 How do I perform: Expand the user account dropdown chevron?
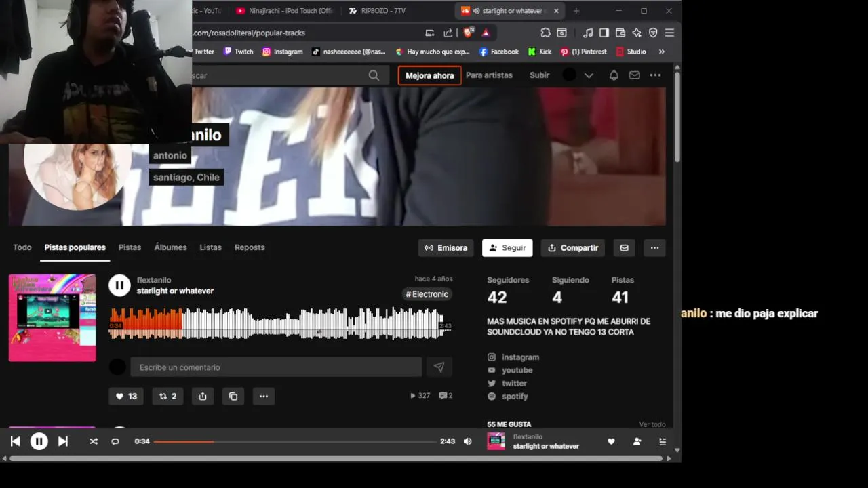[589, 75]
